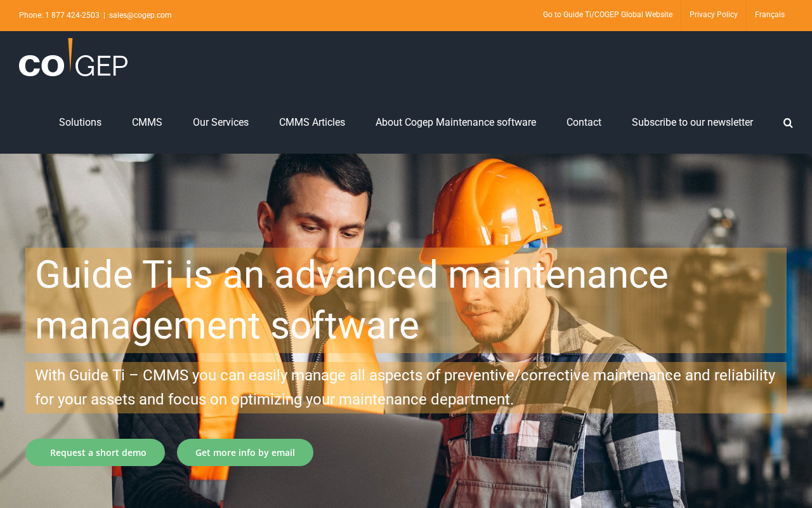812x508 pixels.
Task: Open CMMS Articles page
Action: pos(312,123)
